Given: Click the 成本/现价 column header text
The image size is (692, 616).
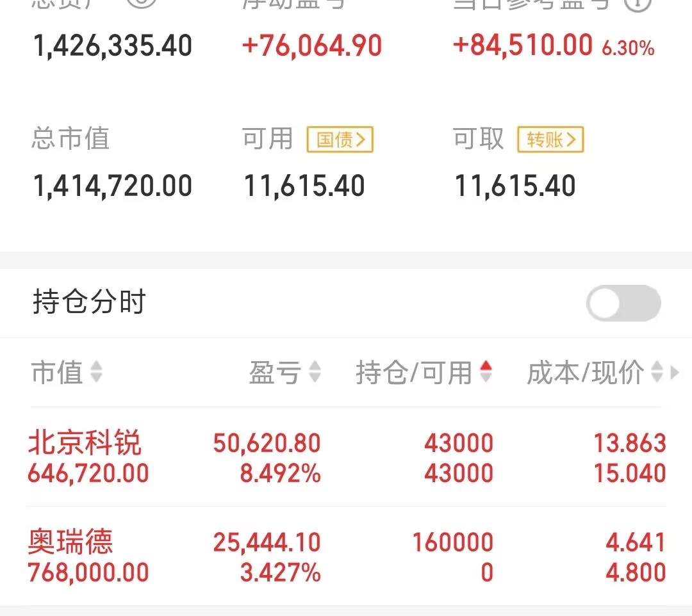Looking at the screenshot, I should (585, 373).
